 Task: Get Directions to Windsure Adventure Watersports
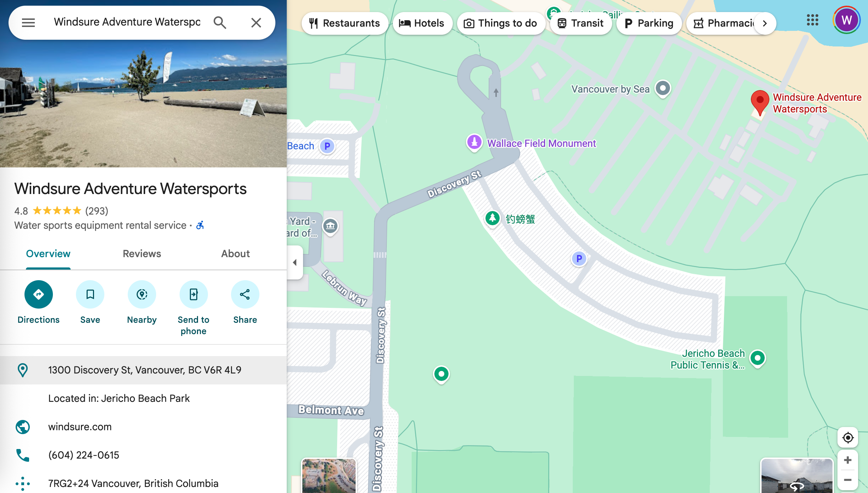pyautogui.click(x=39, y=294)
